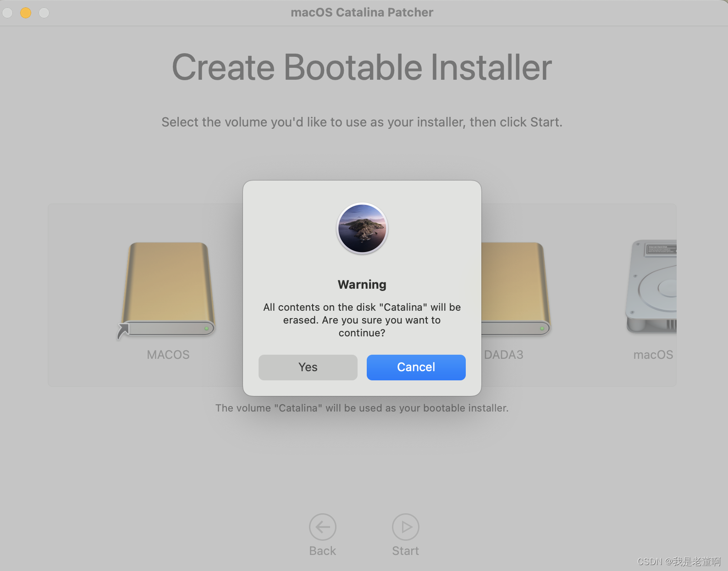Click the Back label text
Image resolution: width=728 pixels, height=571 pixels.
pyautogui.click(x=323, y=551)
